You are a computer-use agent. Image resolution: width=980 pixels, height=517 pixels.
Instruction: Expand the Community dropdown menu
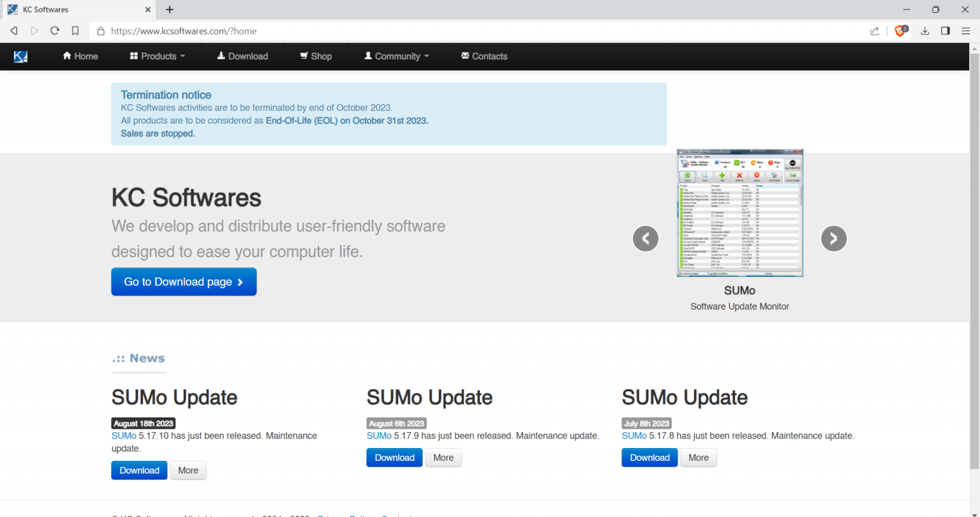[396, 56]
